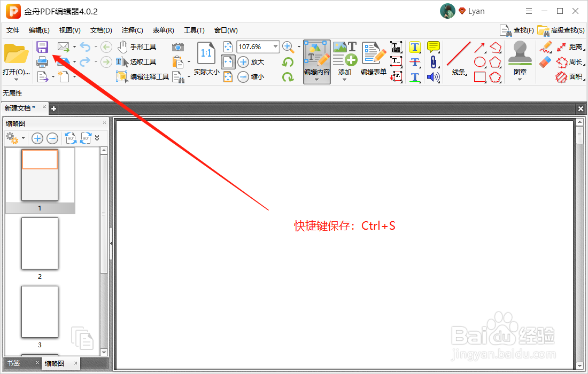
Task: Open the 注释(C) menu
Action: [x=132, y=30]
